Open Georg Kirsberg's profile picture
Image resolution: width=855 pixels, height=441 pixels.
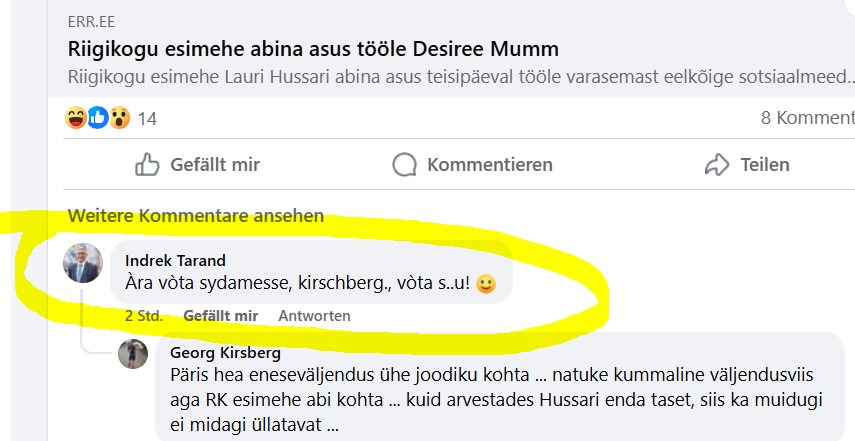click(x=134, y=354)
